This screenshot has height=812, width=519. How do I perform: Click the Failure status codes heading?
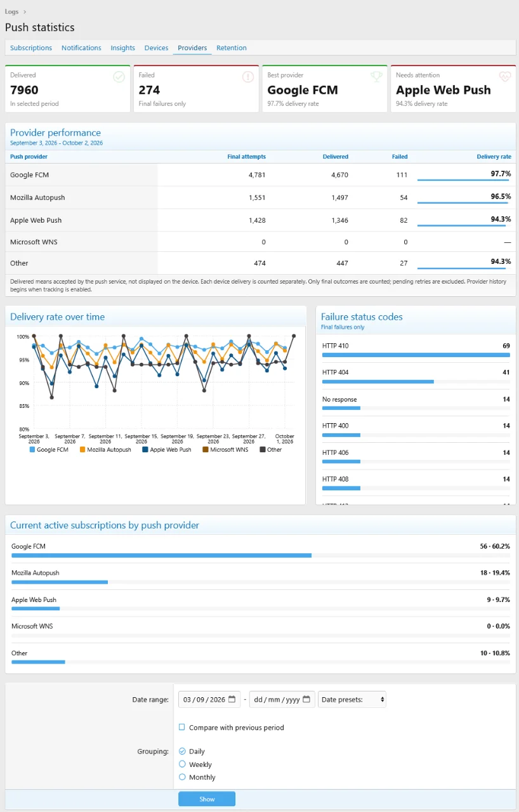(362, 317)
